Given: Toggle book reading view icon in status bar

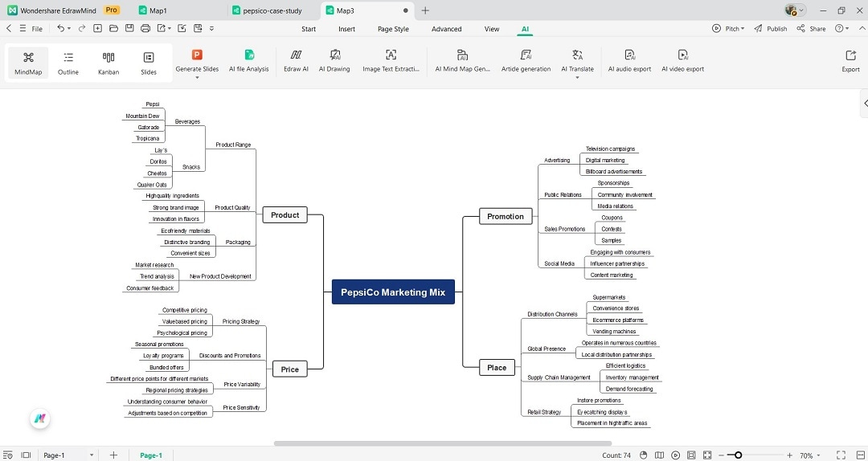Looking at the screenshot, I should pos(659,455).
